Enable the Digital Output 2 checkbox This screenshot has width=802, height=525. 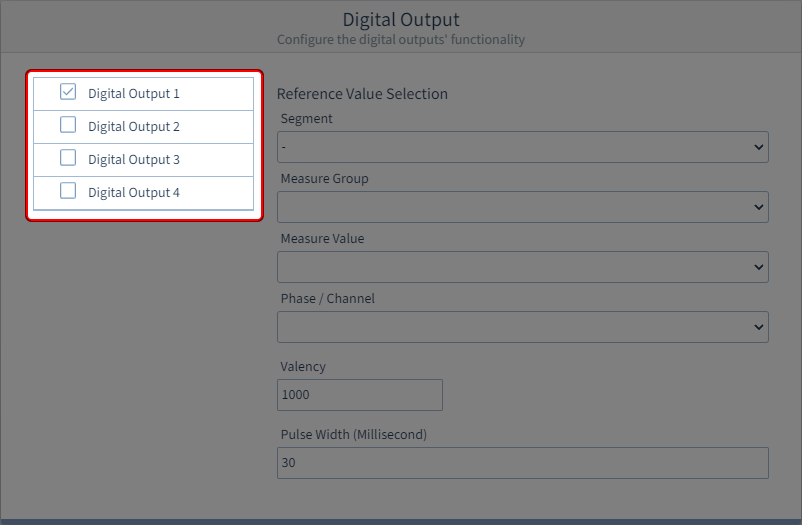tap(68, 125)
